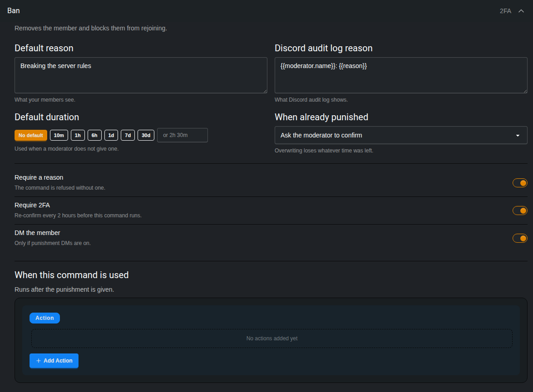533x392 pixels.
Task: Click 'Overwriting loses whatever time was left.' text
Action: click(x=324, y=151)
